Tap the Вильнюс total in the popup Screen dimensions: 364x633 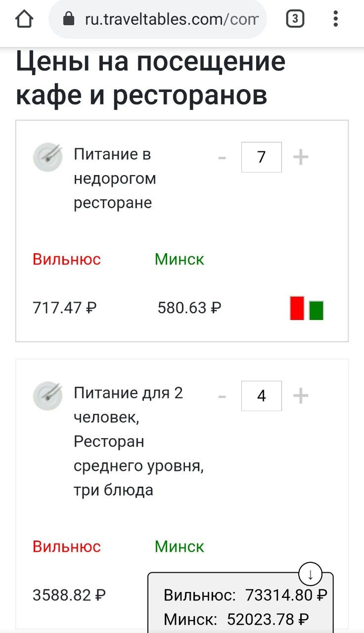click(x=245, y=595)
